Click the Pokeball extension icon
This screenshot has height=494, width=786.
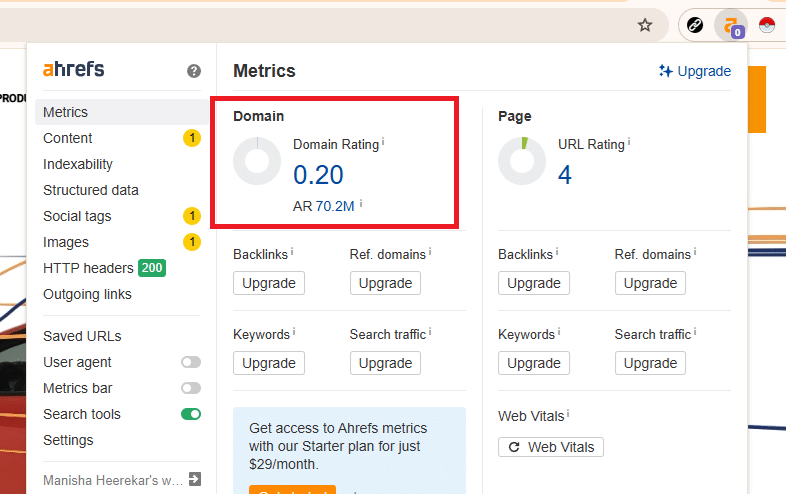point(767,25)
